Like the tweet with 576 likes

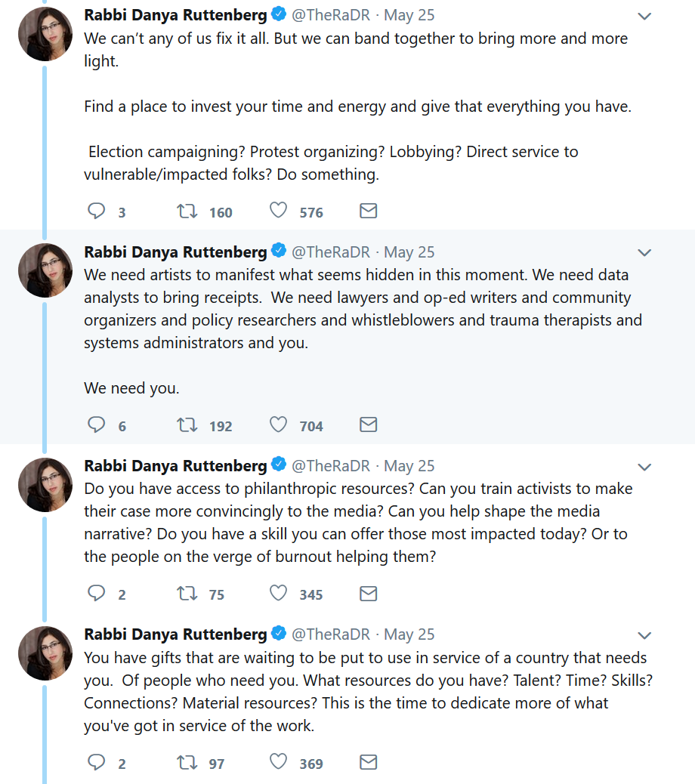click(279, 211)
